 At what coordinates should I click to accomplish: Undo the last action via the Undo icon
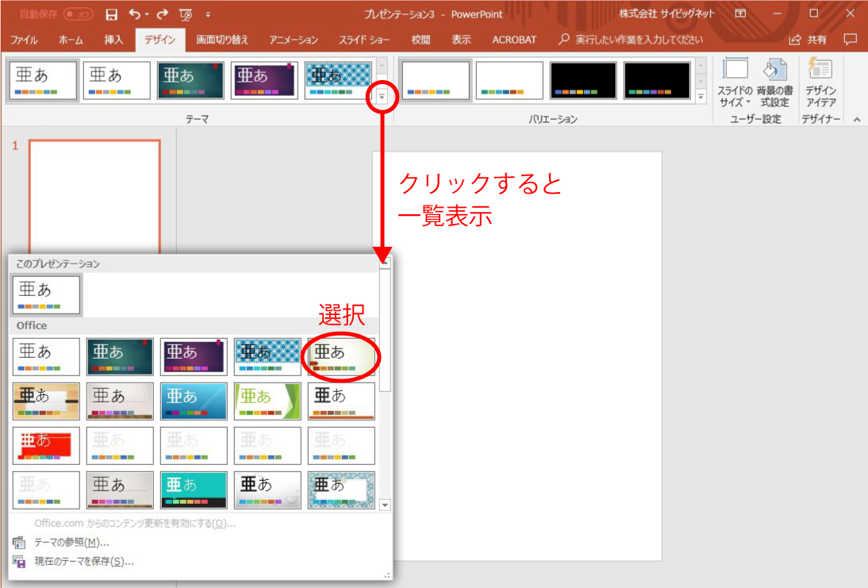[x=133, y=13]
